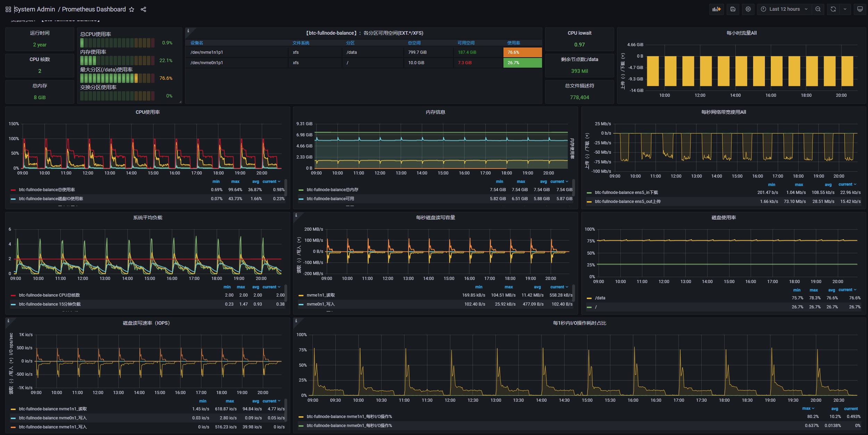This screenshot has height=435, width=868.
Task: Sort partition table by 使用率 header
Action: coord(514,43)
